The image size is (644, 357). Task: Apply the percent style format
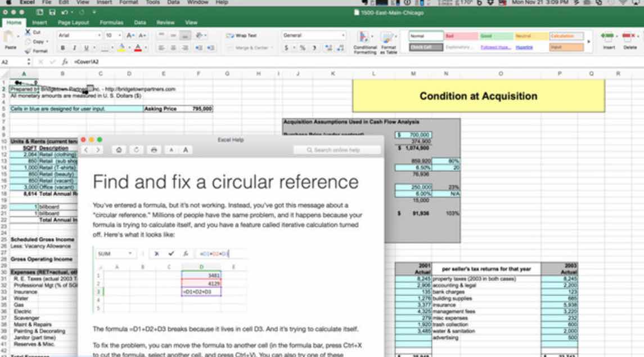pos(303,48)
